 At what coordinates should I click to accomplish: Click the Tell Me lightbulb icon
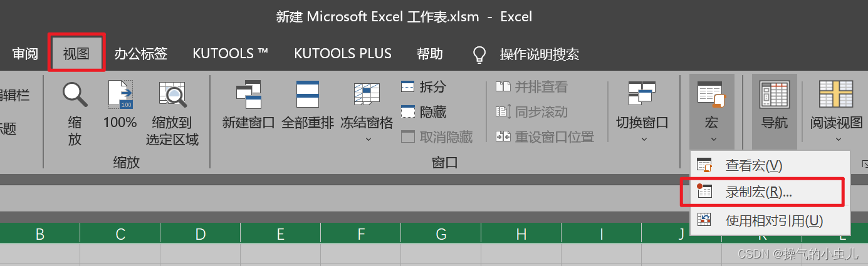click(x=479, y=55)
